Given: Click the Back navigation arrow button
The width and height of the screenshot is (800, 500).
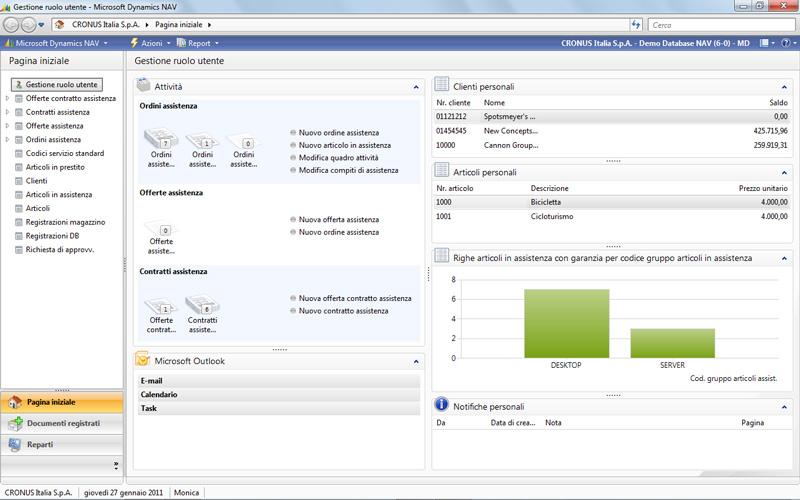Looking at the screenshot, I should click(11, 24).
